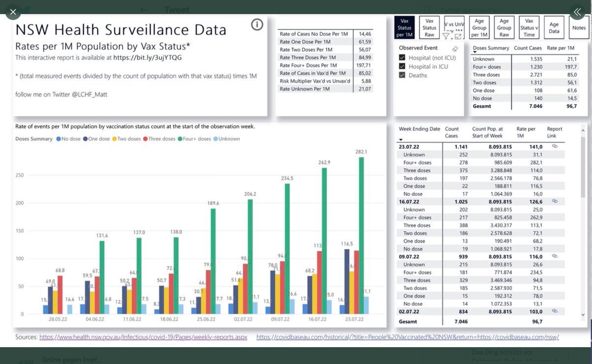Clear Observed Event selections with the eraser icon
This screenshot has width=592, height=364.
[455, 48]
